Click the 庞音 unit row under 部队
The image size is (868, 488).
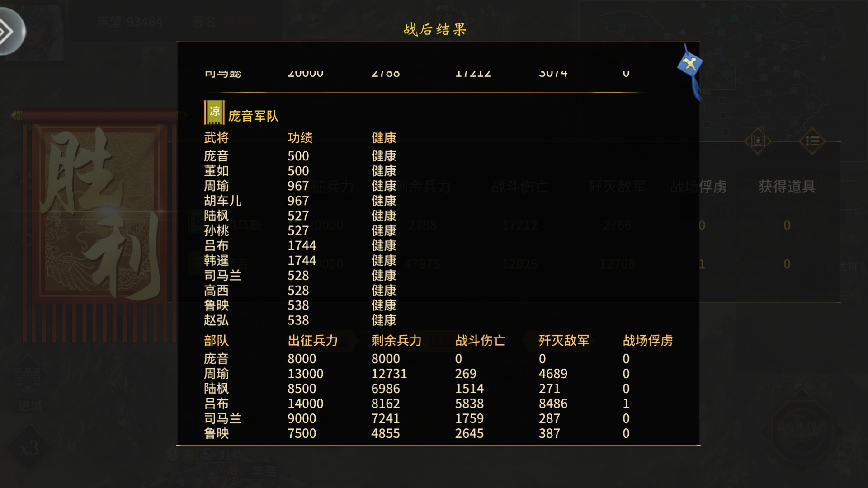coord(416,359)
